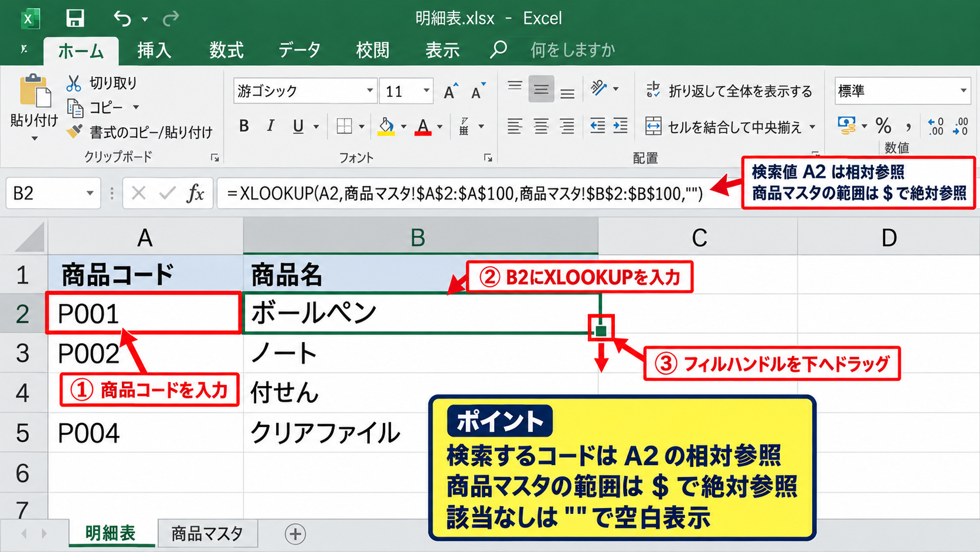Screen dimensions: 980x552
Task: Toggle Bold formatting
Action: click(244, 126)
